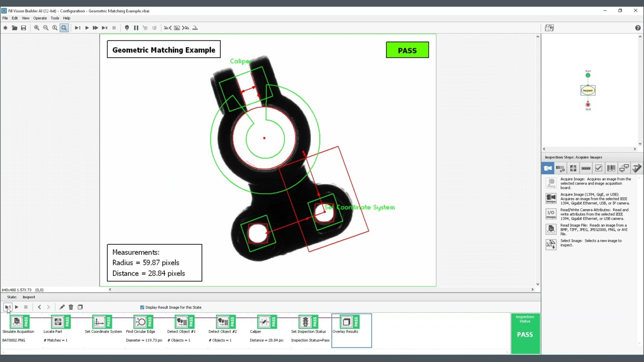Screen dimensions: 644x362
Task: Select the Overlay Results step
Action: [x=352, y=330]
